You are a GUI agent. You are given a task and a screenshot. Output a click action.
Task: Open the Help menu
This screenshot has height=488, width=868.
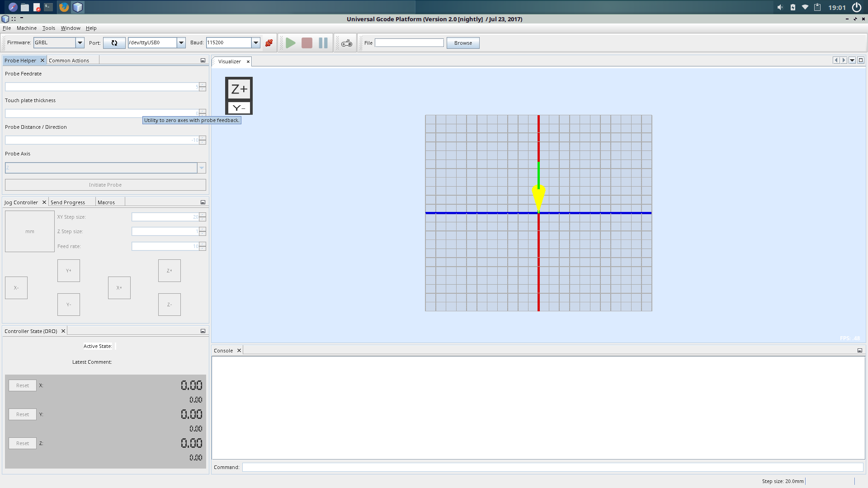pyautogui.click(x=91, y=28)
